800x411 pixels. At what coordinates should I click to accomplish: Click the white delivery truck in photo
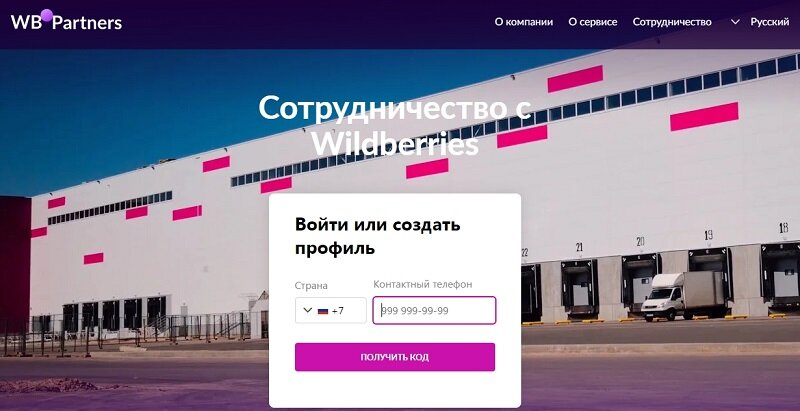684,296
